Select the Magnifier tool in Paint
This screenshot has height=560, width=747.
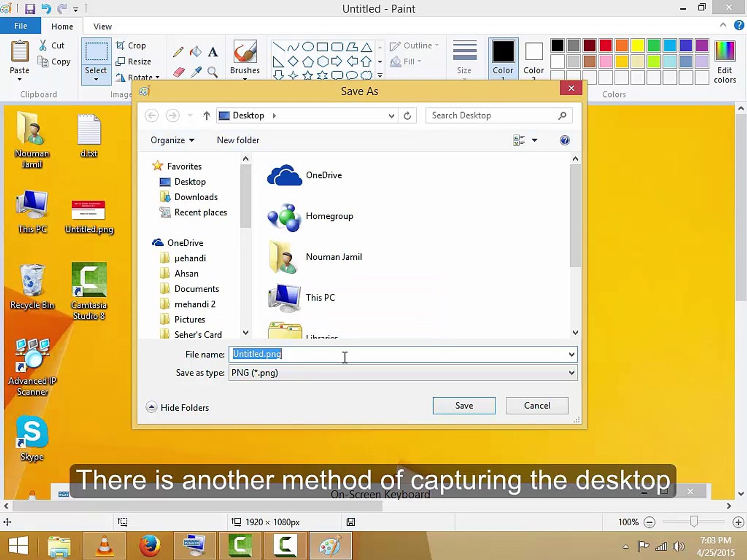pyautogui.click(x=213, y=72)
